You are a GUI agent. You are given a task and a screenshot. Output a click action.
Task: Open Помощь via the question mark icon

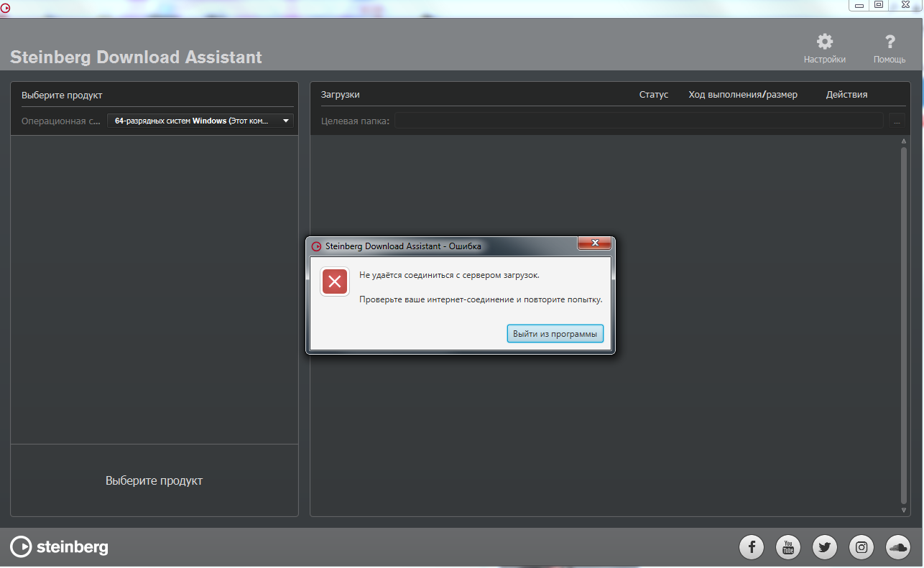coord(890,42)
